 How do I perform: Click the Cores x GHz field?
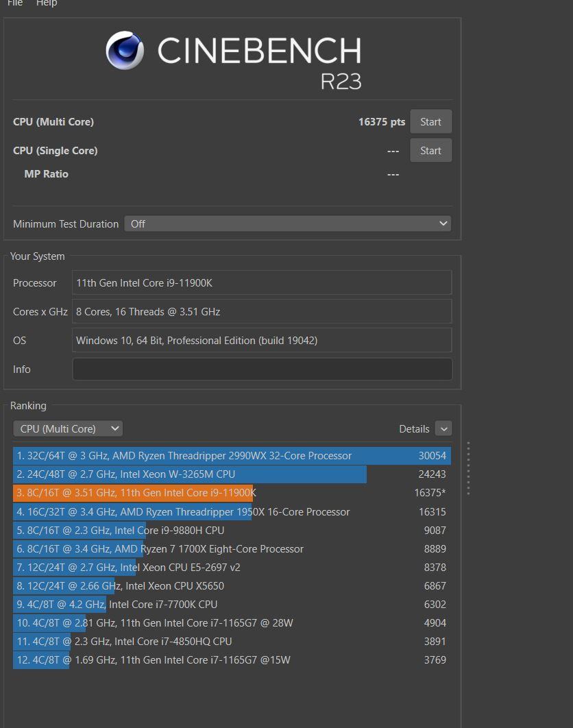262,311
